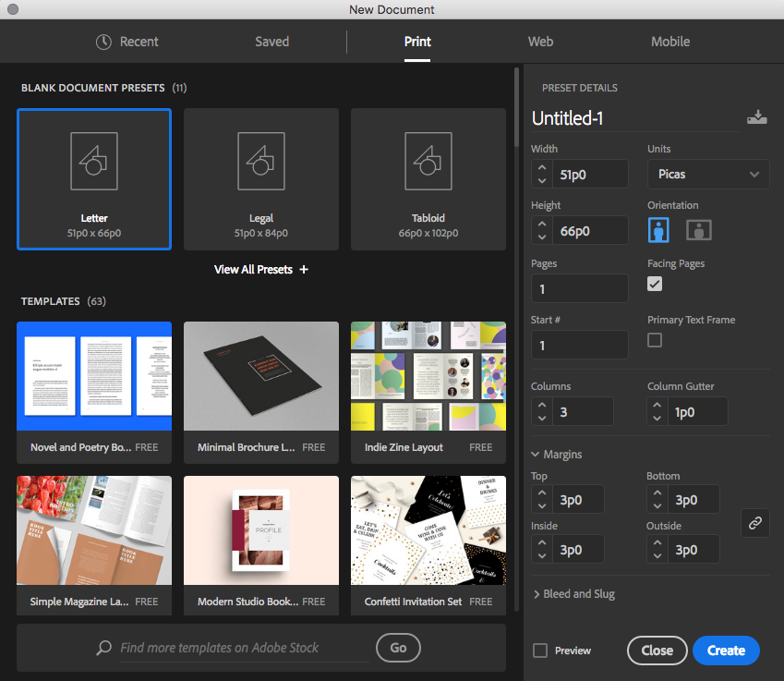This screenshot has height=681, width=784.
Task: Decrease Columns count with down arrow
Action: [542, 419]
